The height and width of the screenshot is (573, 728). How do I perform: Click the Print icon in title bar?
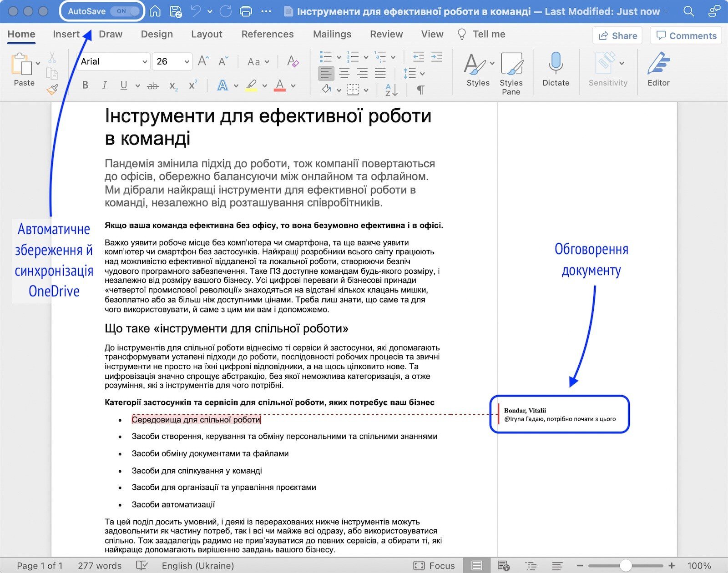246,11
